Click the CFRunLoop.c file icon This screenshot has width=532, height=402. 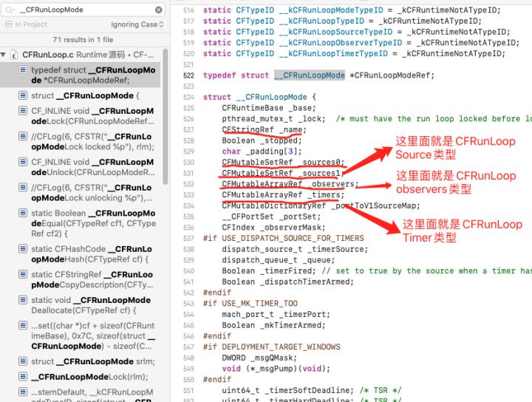tap(14, 55)
